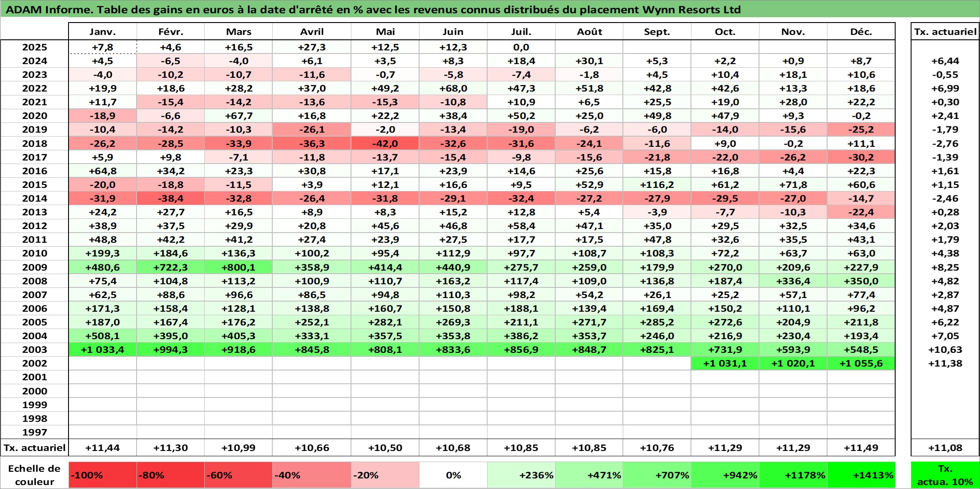
Task: Select cell value -38,4
Action: [x=171, y=198]
